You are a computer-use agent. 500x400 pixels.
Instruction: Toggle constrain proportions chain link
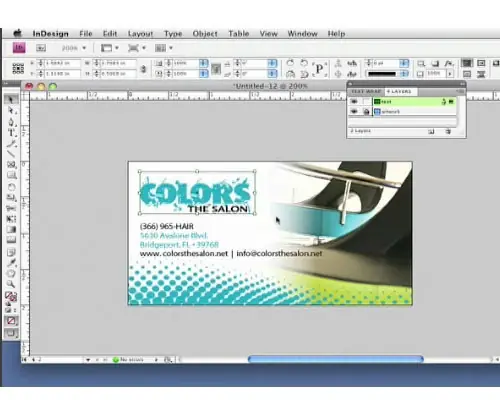pyautogui.click(x=143, y=69)
